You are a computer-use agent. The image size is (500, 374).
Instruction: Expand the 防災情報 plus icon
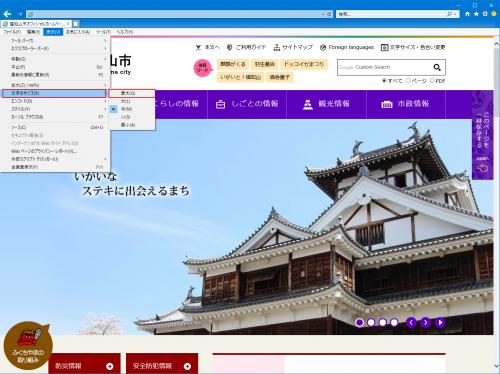tap(109, 366)
